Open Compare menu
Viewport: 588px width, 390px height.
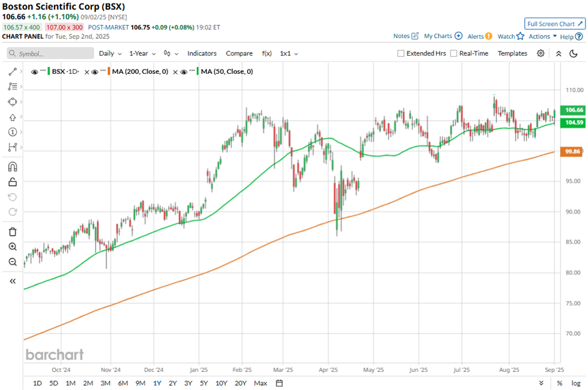tap(239, 53)
